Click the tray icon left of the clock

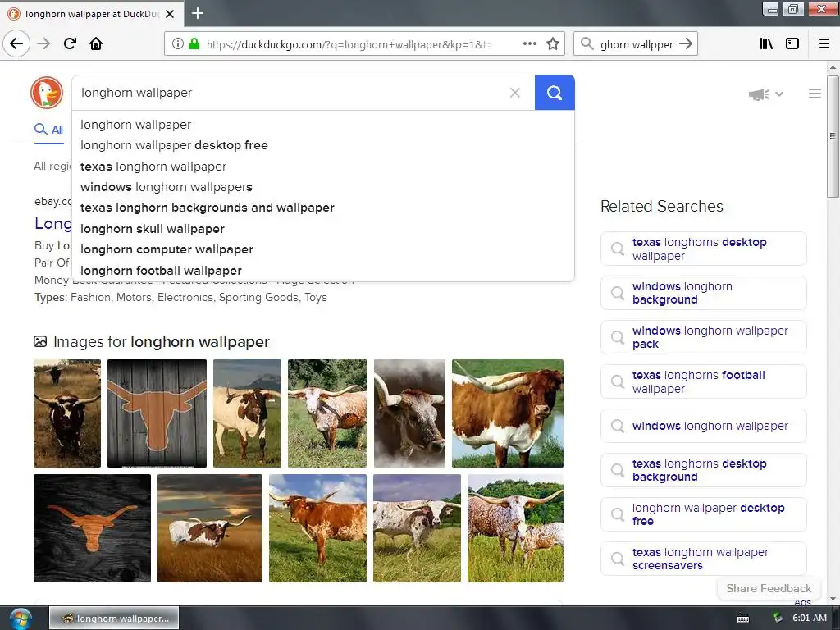(x=778, y=618)
